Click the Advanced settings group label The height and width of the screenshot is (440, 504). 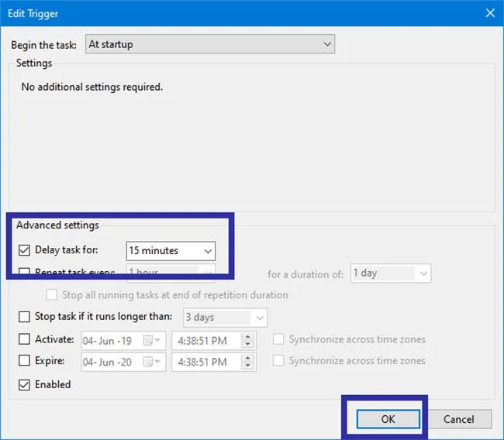coord(57,225)
